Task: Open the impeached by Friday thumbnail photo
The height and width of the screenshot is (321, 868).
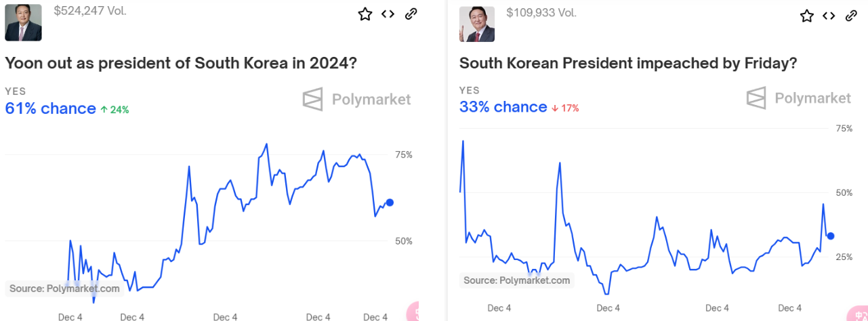Action: [477, 24]
